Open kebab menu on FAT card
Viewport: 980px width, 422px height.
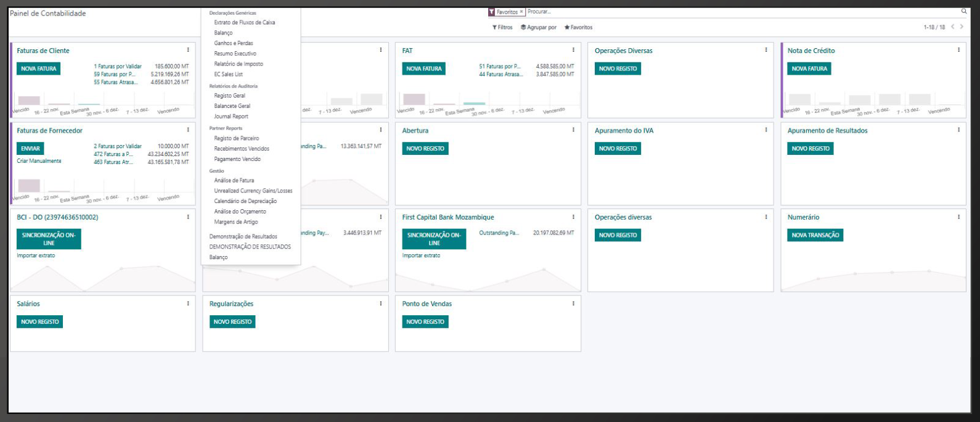tap(573, 50)
